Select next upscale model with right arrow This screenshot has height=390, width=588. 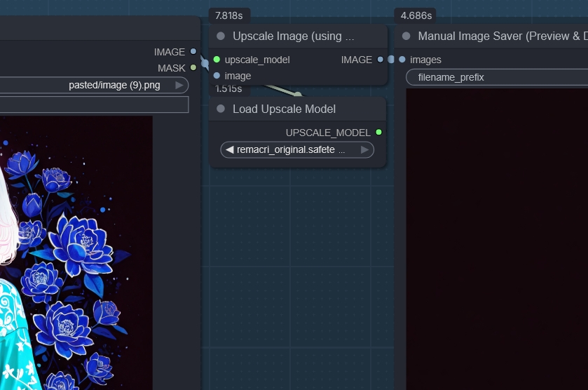(364, 149)
